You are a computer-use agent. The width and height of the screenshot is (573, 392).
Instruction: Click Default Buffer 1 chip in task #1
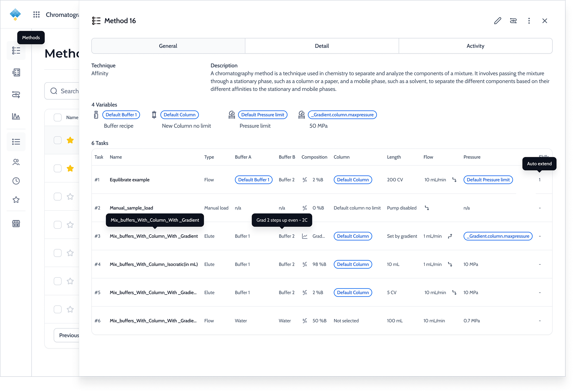point(254,180)
